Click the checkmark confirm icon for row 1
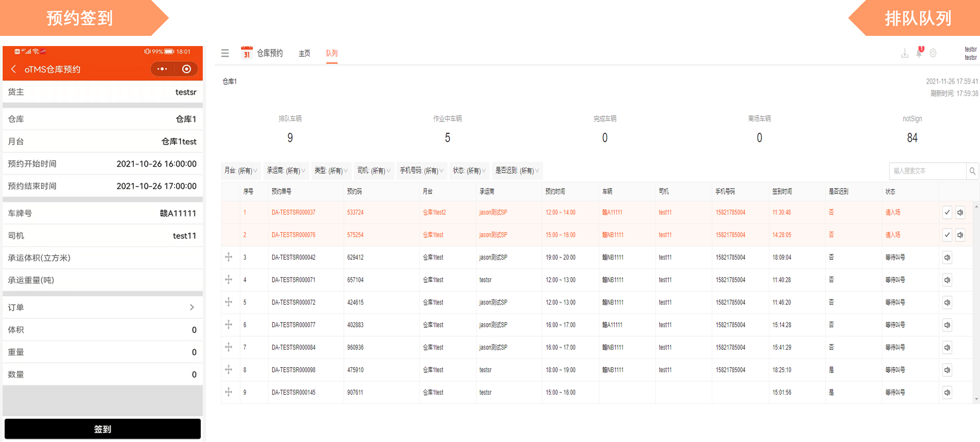Image resolution: width=980 pixels, height=442 pixels. coord(947,212)
